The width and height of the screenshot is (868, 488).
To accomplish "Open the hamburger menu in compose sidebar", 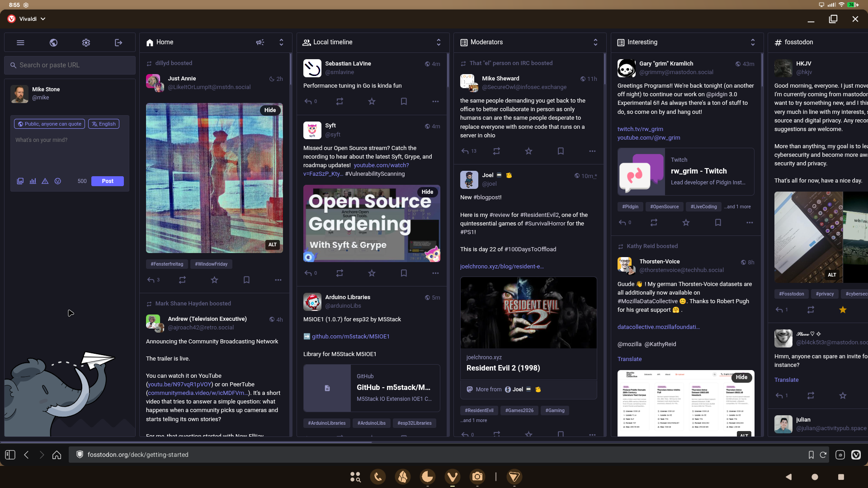I will click(x=20, y=42).
